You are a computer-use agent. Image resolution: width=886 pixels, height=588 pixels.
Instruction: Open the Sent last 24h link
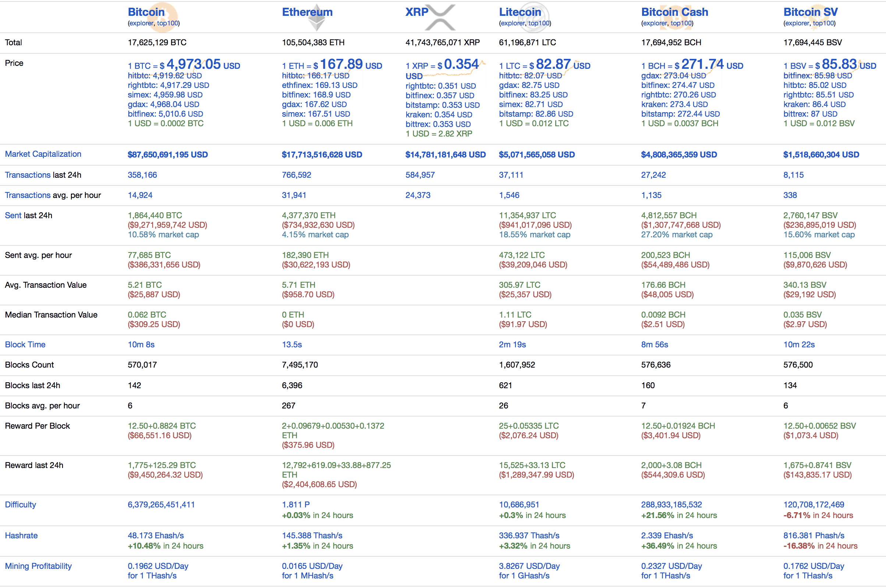point(13,216)
